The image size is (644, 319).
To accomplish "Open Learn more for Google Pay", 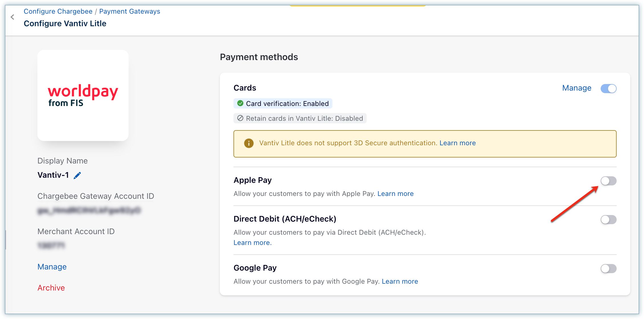I will click(400, 281).
